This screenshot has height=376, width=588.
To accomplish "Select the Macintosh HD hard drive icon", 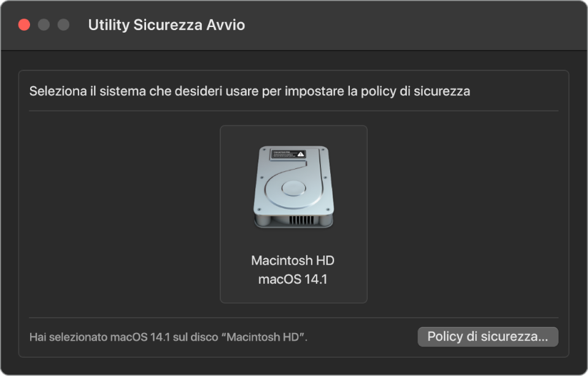I will (293, 187).
